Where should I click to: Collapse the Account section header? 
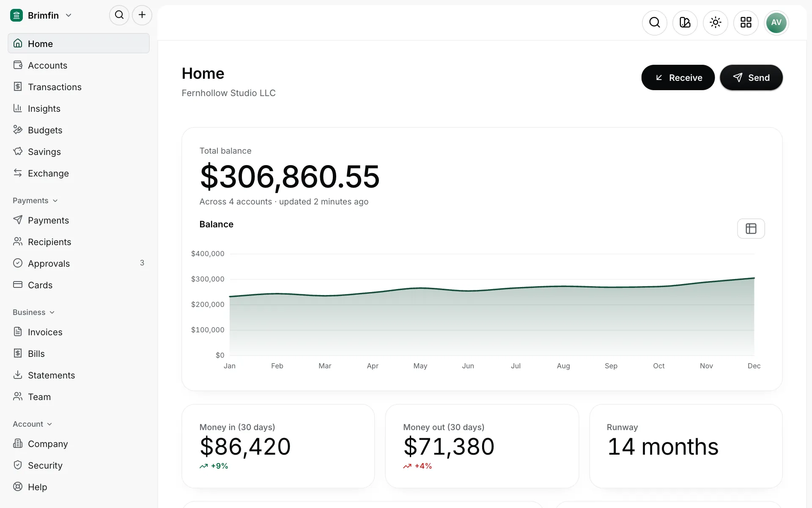[x=33, y=424]
